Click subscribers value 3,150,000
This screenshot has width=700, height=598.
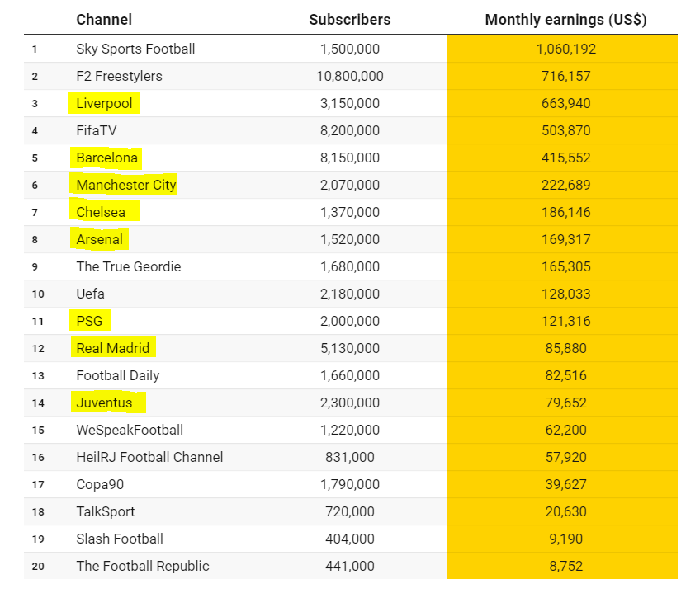tap(349, 103)
